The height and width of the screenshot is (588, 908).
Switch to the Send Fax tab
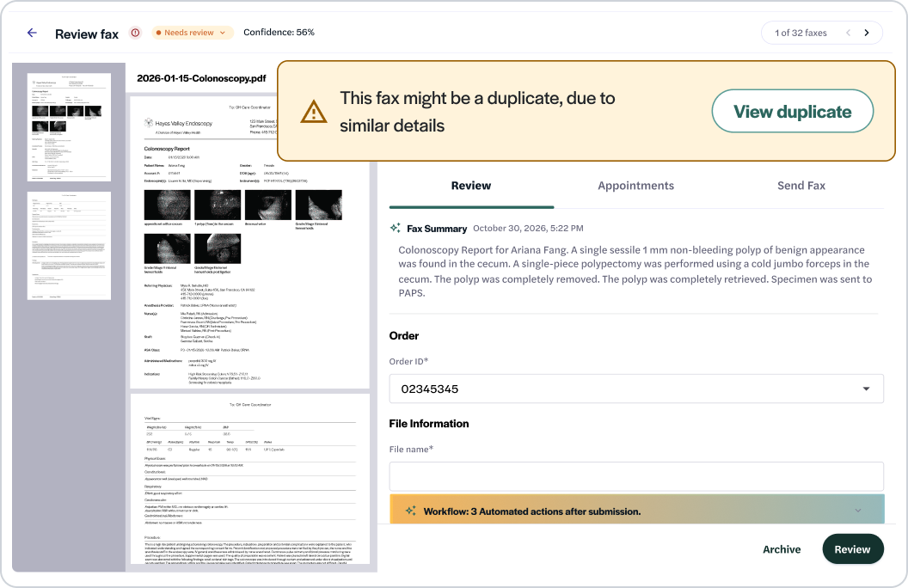coord(801,186)
